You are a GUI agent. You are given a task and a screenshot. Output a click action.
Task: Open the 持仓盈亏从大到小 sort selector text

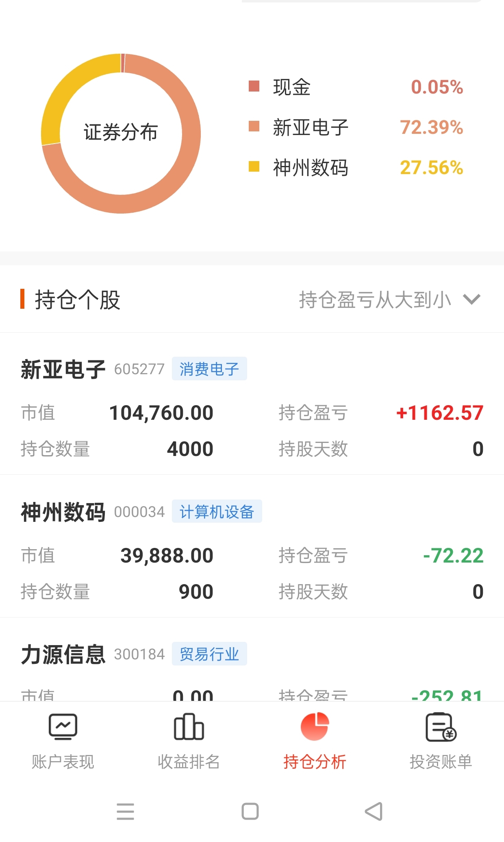coord(375,300)
